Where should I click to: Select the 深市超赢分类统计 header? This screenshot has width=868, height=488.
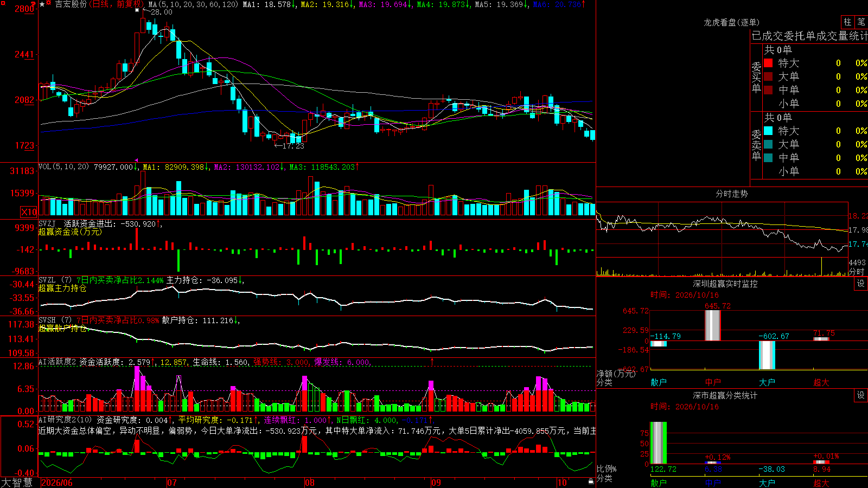[725, 395]
